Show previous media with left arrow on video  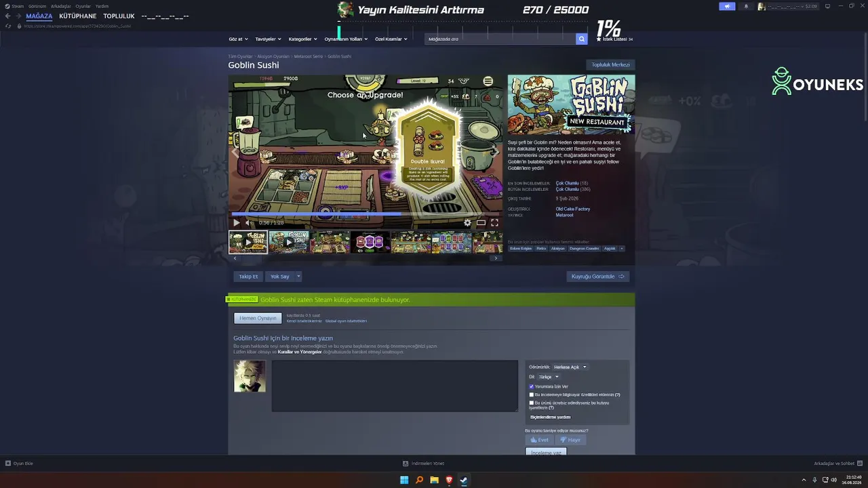[235, 152]
